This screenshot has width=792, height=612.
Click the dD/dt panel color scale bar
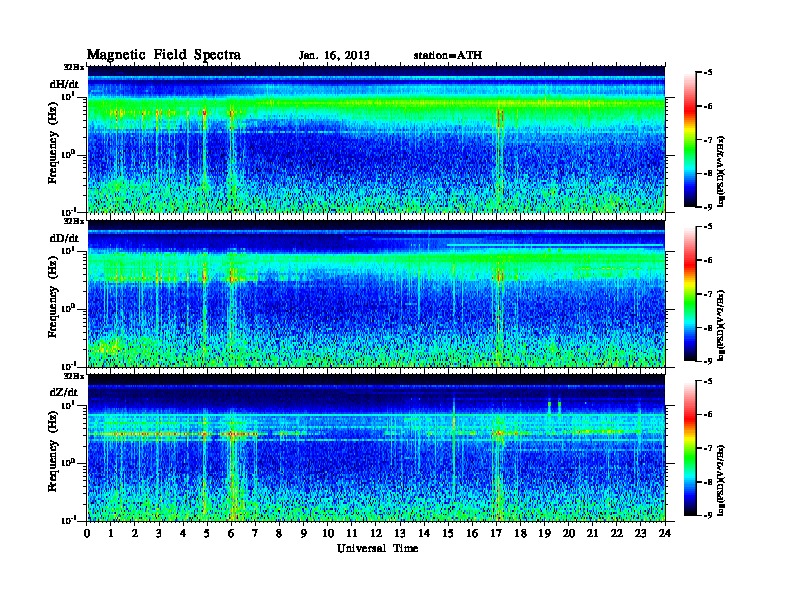(690, 294)
